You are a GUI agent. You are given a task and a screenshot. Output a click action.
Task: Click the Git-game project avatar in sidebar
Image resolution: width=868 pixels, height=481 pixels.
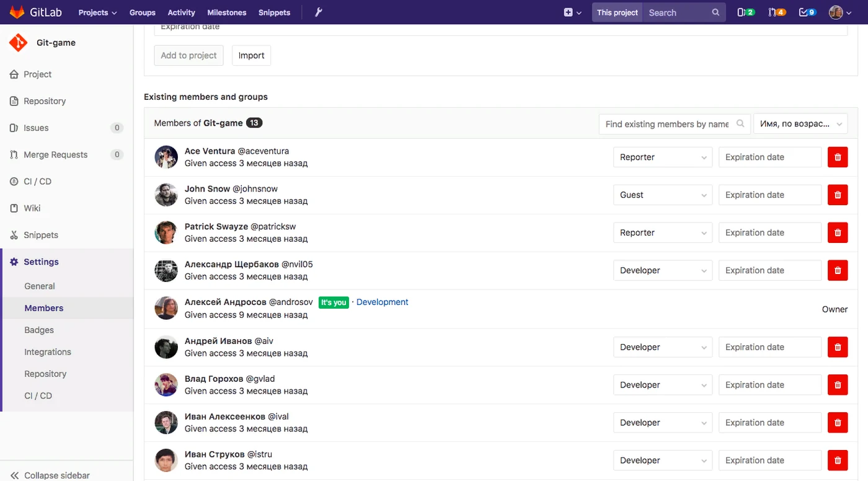point(19,43)
